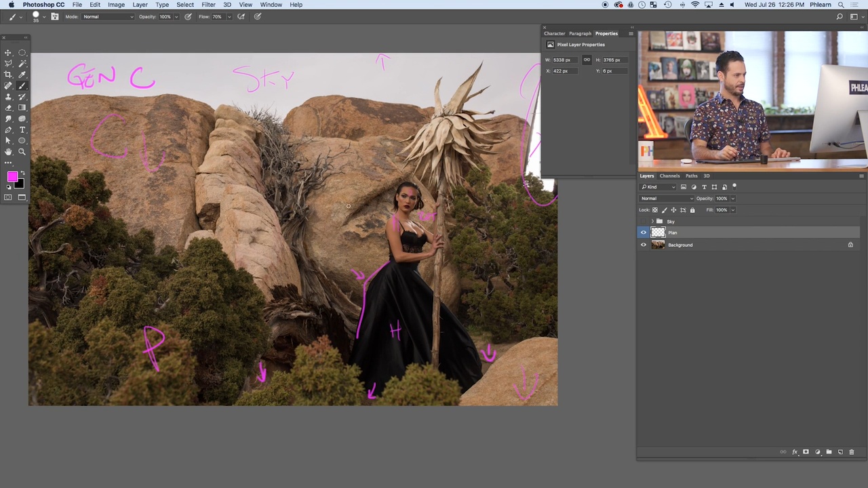This screenshot has height=488, width=868.
Task: Lock all layer attributes
Action: [x=692, y=210]
